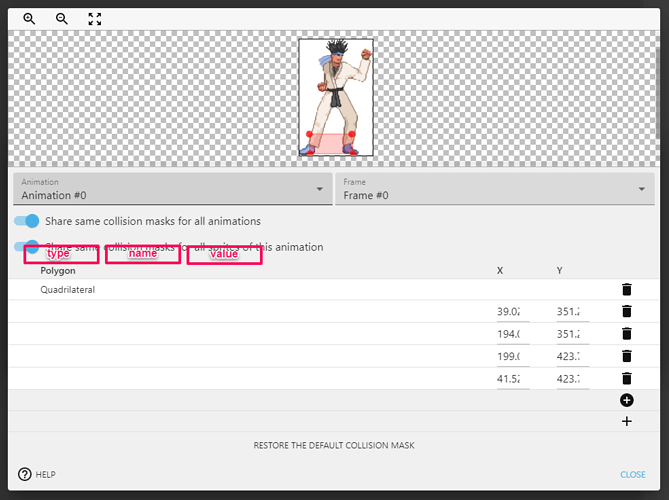669x500 pixels.
Task: Zoom in on the sprite preview
Action: (x=29, y=19)
